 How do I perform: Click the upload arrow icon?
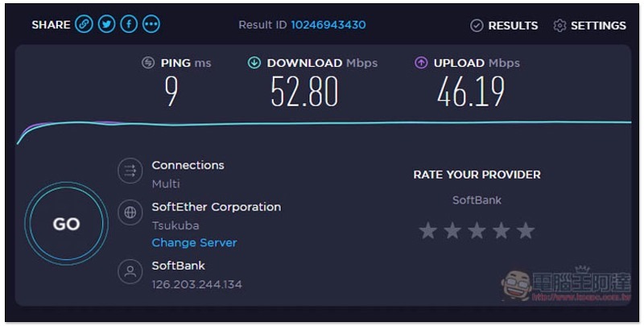coord(421,63)
